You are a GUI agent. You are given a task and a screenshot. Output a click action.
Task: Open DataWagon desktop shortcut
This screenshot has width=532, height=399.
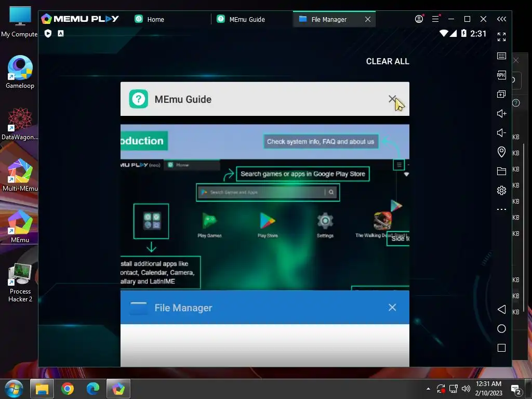[20, 124]
